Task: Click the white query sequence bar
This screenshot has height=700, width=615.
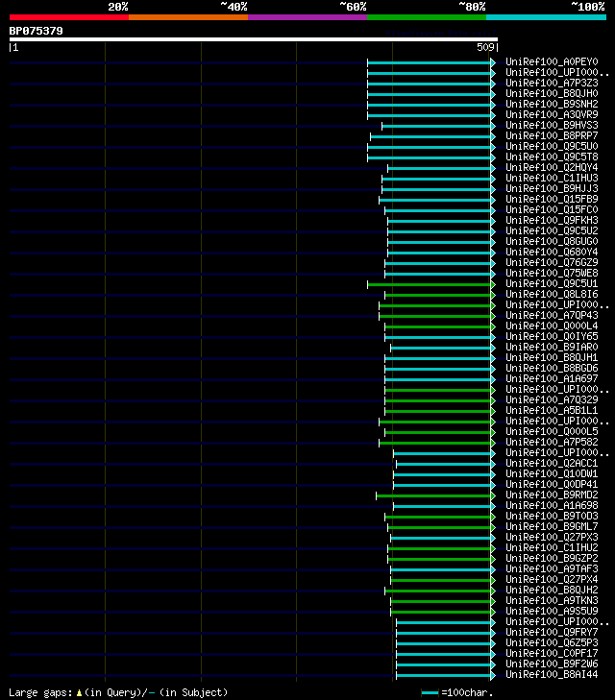Action: (x=254, y=39)
